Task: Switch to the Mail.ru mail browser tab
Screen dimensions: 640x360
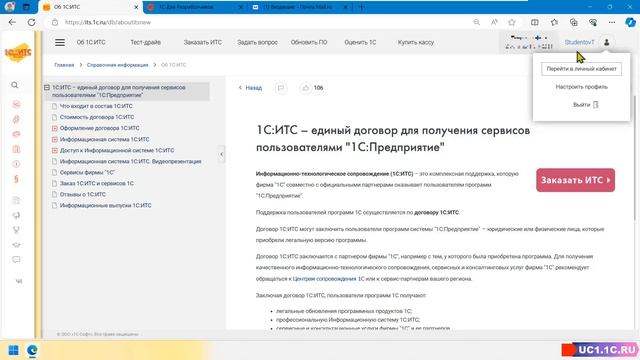Action: click(x=300, y=7)
